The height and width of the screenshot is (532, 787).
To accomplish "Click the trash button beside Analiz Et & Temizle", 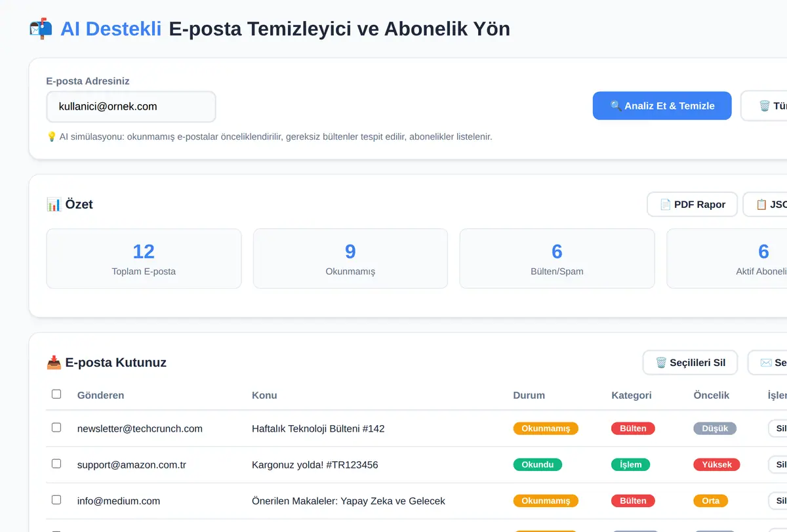I will tap(765, 106).
